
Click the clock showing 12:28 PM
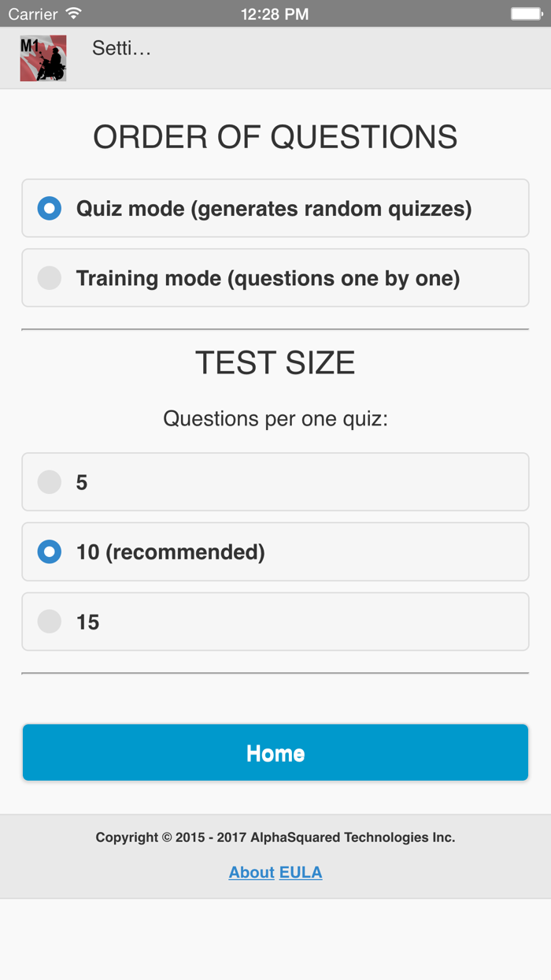tap(275, 13)
